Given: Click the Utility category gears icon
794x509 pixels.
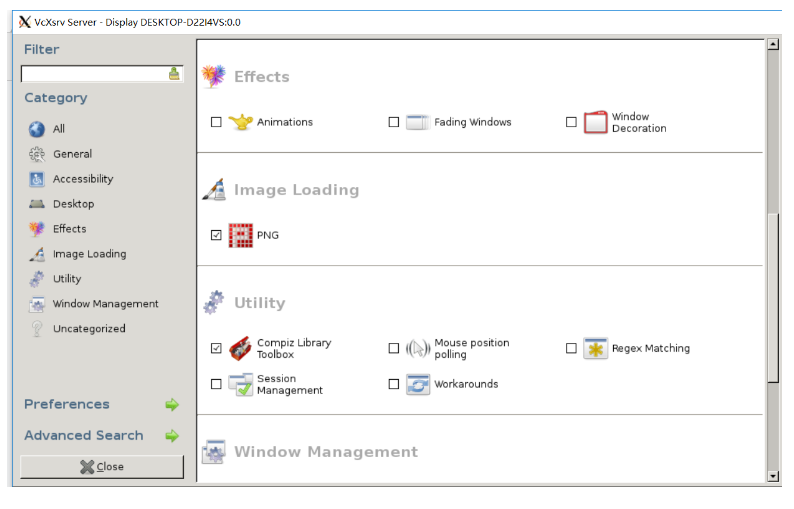Looking at the screenshot, I should [x=36, y=279].
